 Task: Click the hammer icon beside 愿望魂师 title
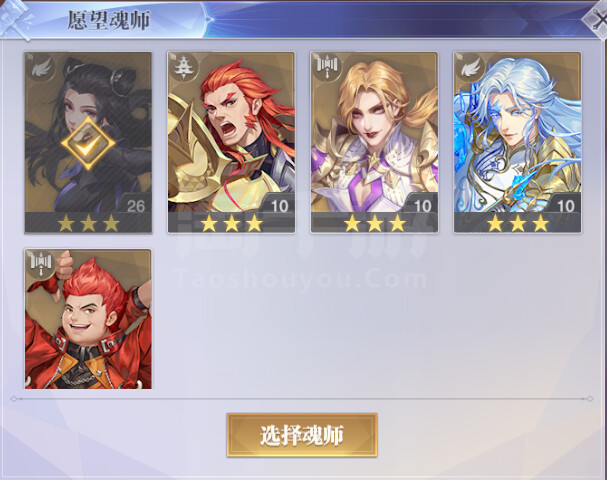pyautogui.click(x=16, y=19)
